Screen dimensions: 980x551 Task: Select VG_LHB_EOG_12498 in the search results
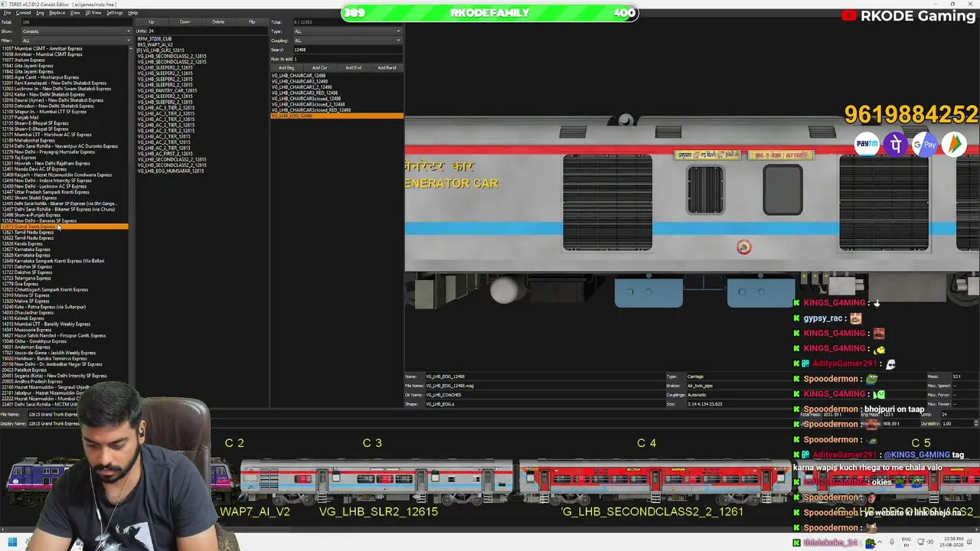pyautogui.click(x=337, y=116)
